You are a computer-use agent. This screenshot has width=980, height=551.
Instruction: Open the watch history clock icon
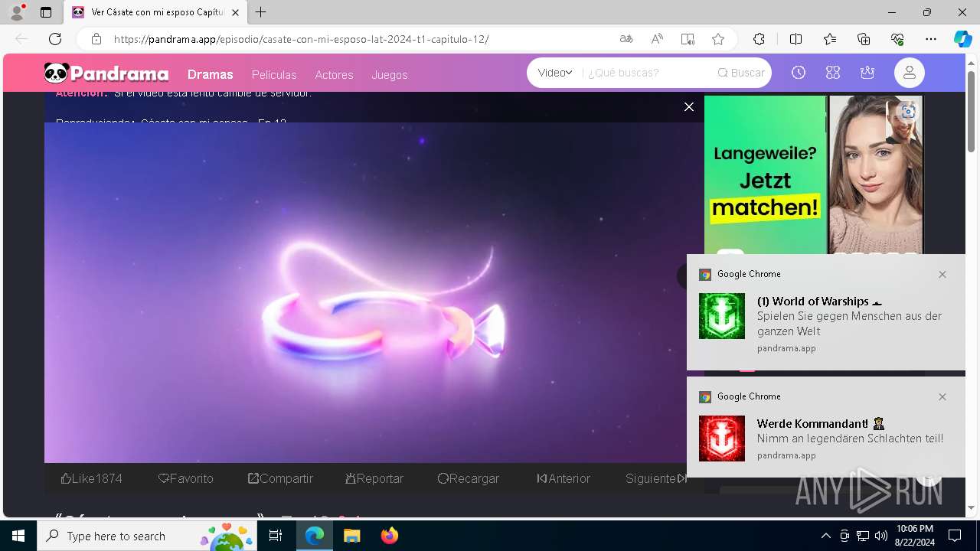coord(799,73)
